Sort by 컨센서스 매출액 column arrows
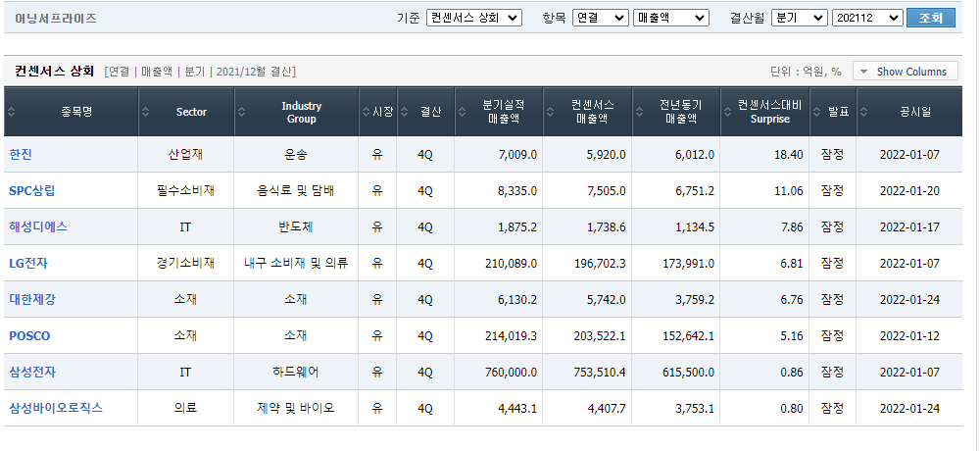This screenshot has width=980, height=451. (551, 112)
